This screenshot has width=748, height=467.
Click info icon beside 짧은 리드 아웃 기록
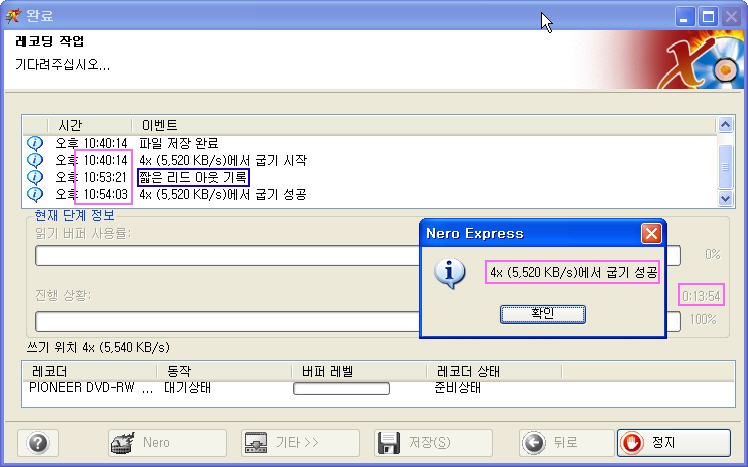click(x=35, y=177)
